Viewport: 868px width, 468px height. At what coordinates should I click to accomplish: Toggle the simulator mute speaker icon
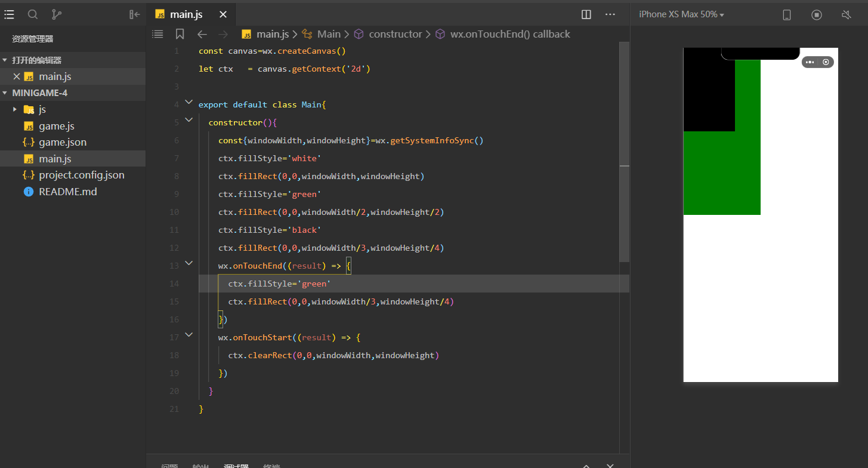846,15
